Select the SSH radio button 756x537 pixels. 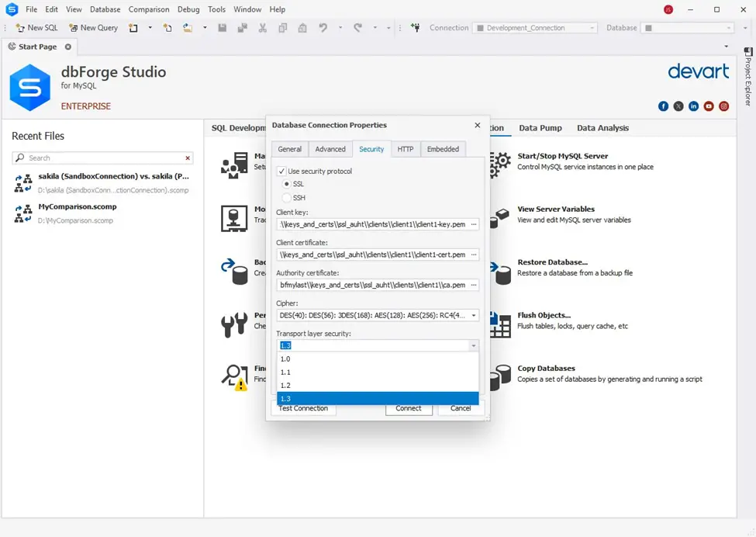287,198
